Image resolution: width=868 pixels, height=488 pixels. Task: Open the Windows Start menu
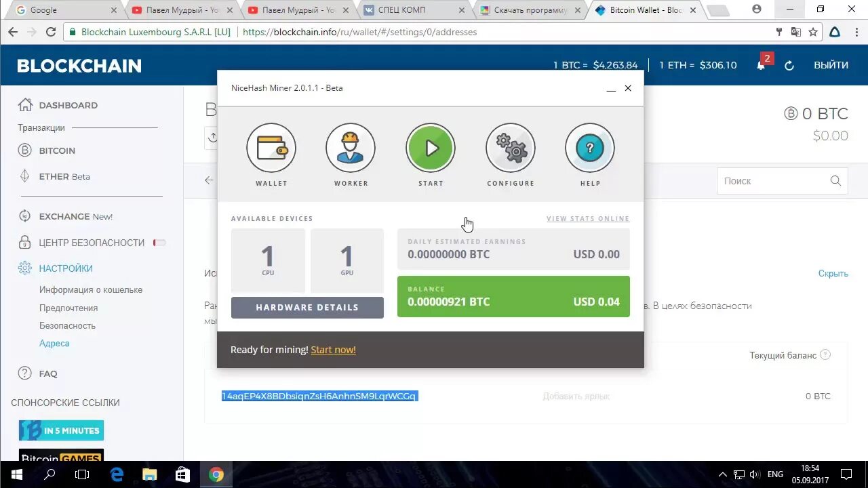point(16,474)
